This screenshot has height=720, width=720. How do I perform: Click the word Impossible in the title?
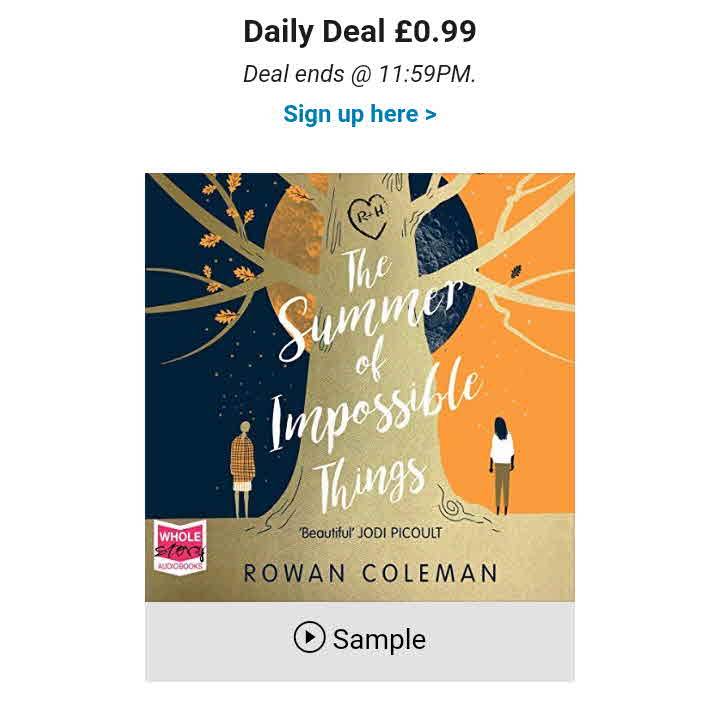pos(374,409)
